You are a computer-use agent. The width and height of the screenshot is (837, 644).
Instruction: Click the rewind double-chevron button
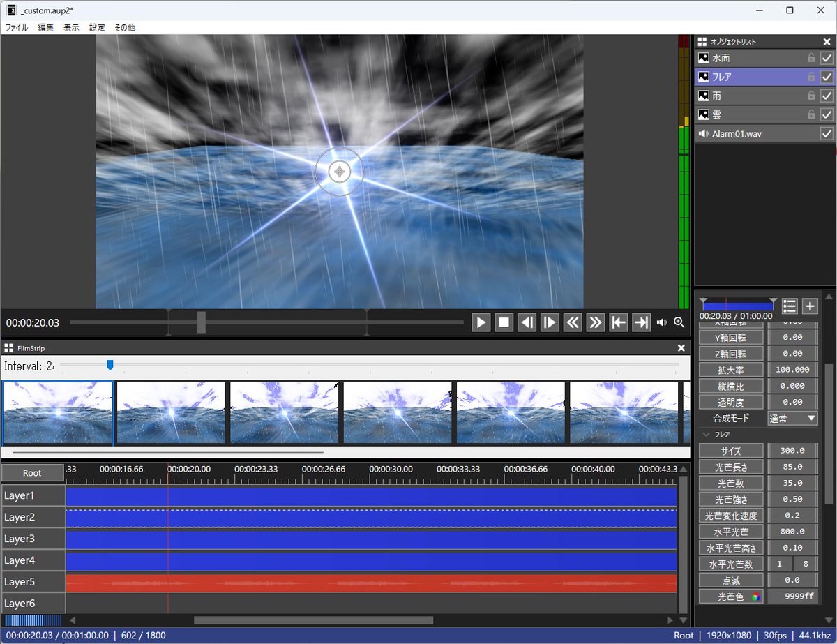click(x=573, y=322)
